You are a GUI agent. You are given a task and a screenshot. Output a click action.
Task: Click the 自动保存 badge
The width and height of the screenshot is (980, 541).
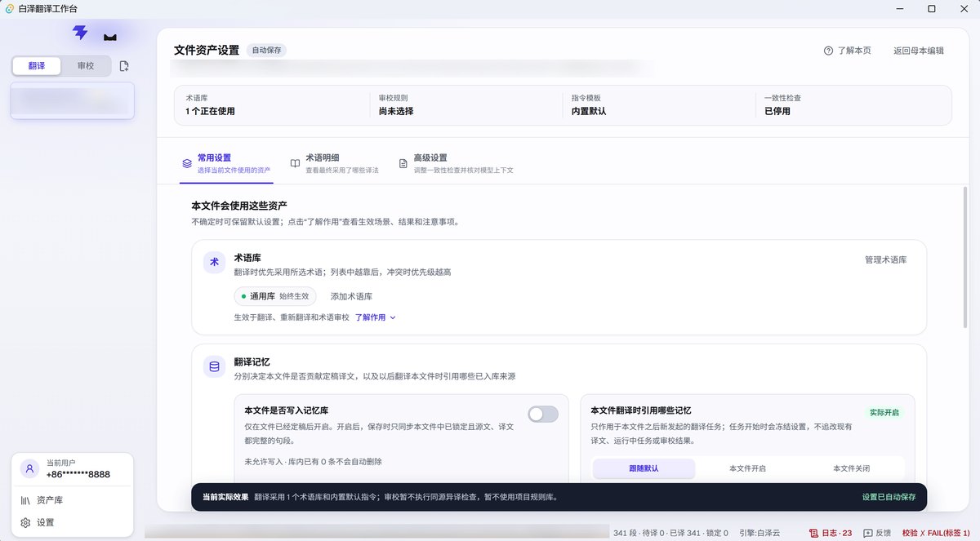[x=267, y=50]
